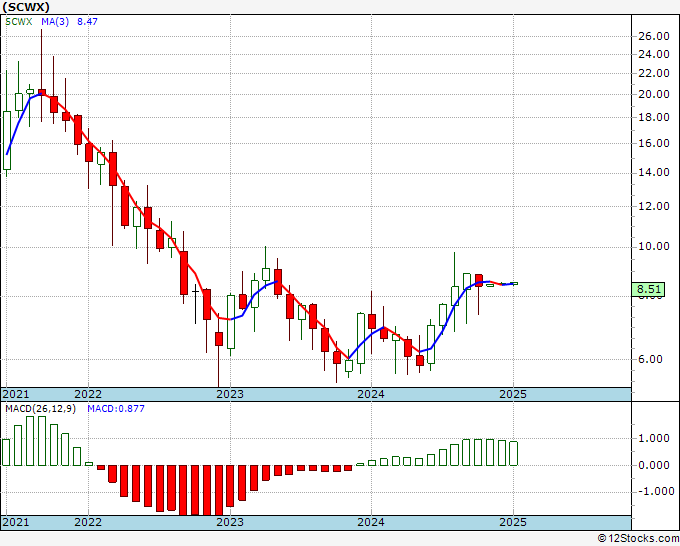Click the 26.00 price axis label

[654, 36]
